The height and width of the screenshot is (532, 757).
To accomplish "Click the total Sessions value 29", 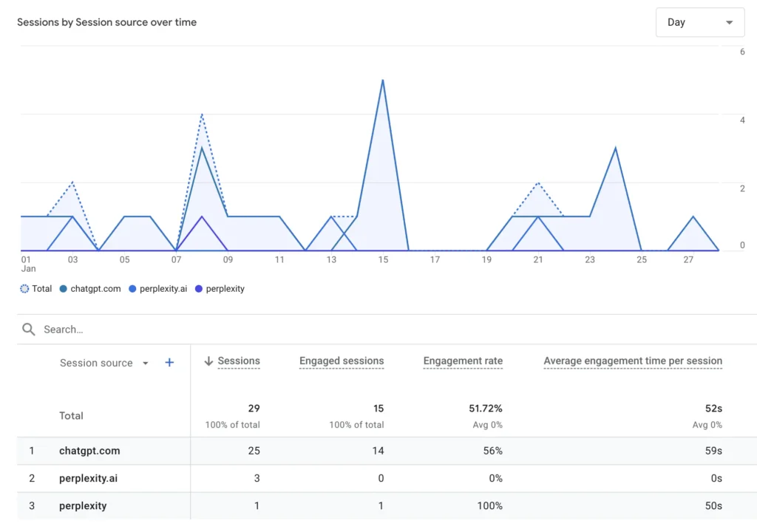I will pos(254,409).
